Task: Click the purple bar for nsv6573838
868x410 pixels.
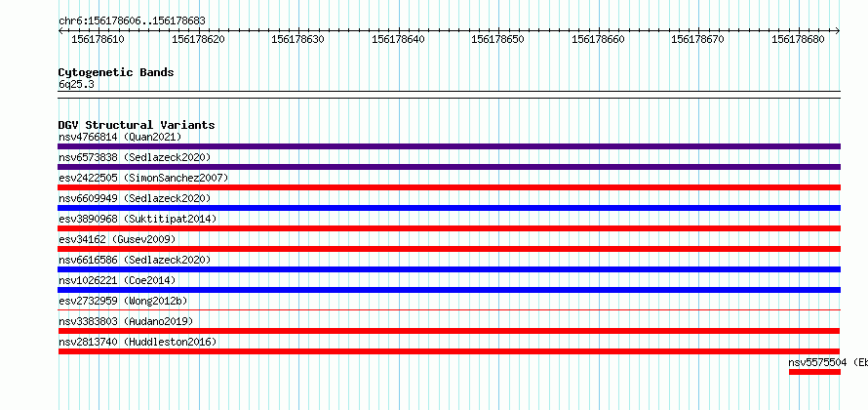Action: (449, 167)
